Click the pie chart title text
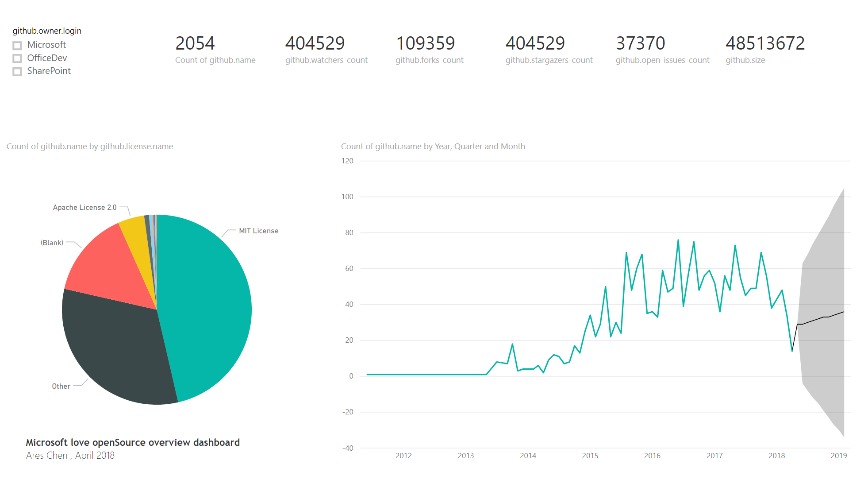The image size is (868, 491). pyautogui.click(x=90, y=147)
